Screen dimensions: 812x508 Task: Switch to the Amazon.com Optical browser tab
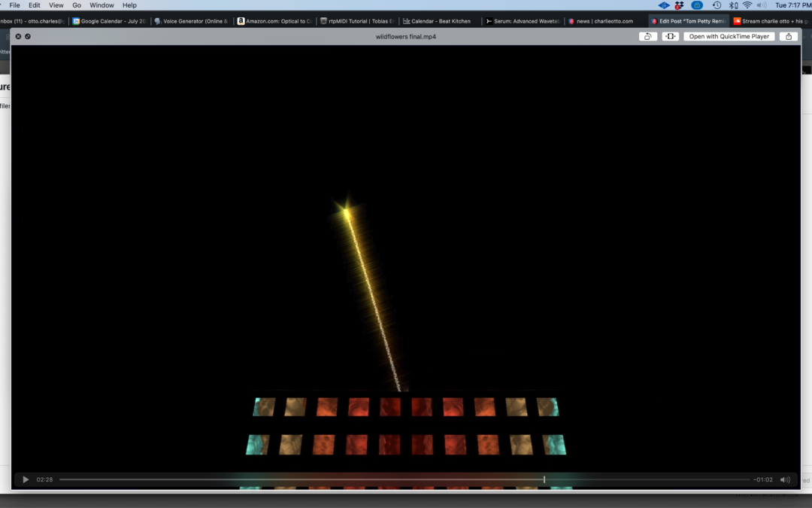point(275,21)
